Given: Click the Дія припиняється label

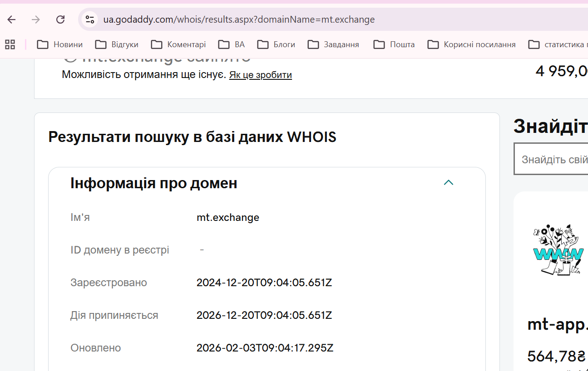Looking at the screenshot, I should tap(114, 315).
